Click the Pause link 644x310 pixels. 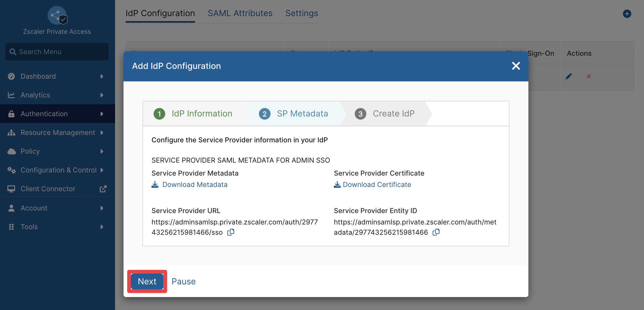(184, 281)
